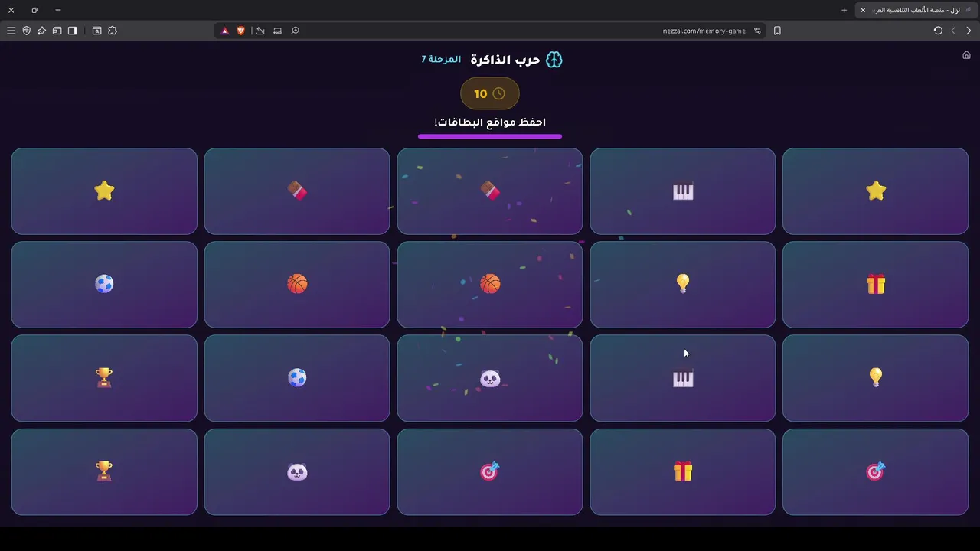
Task: Select the nezzal browser tab
Action: tap(916, 10)
